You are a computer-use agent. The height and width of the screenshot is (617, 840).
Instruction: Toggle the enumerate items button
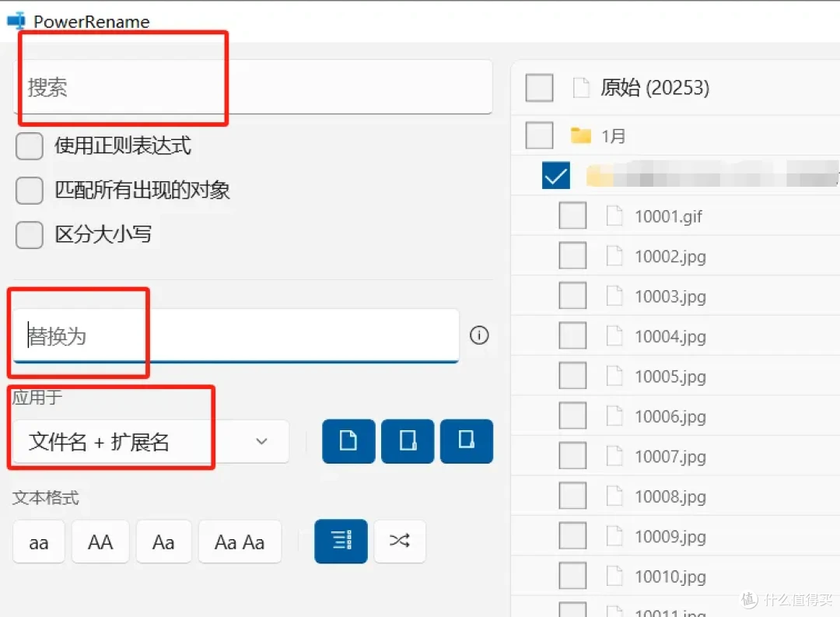tap(341, 541)
